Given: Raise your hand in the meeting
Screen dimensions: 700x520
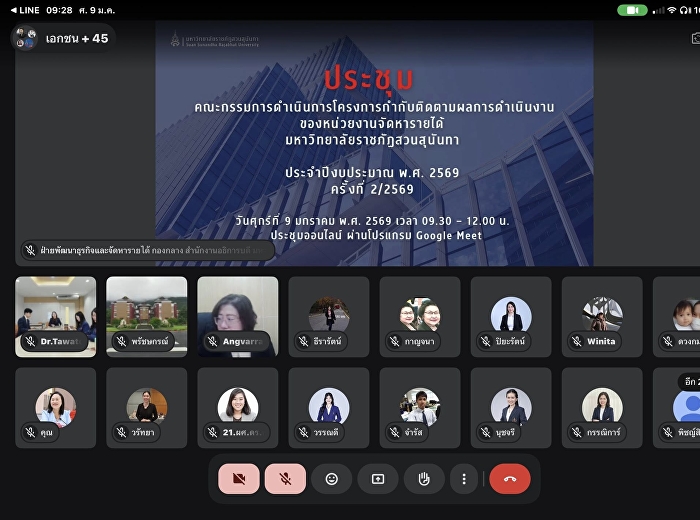Looking at the screenshot, I should [424, 479].
